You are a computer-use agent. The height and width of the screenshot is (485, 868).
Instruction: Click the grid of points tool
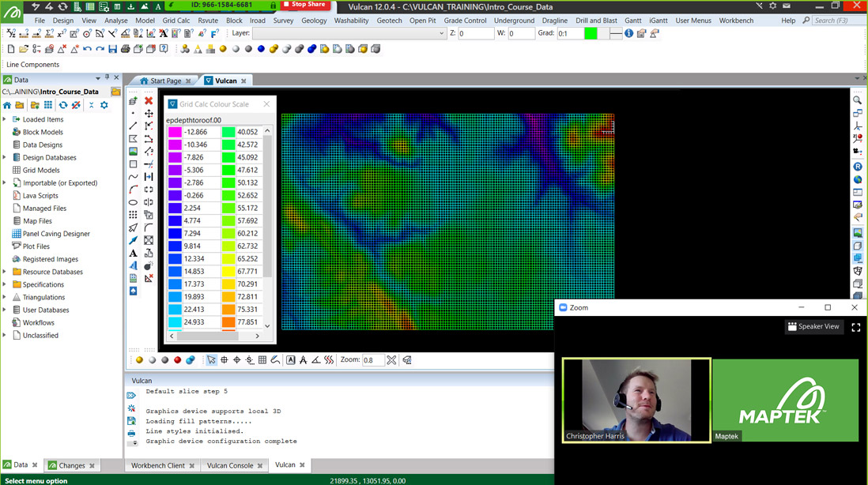[x=133, y=215]
